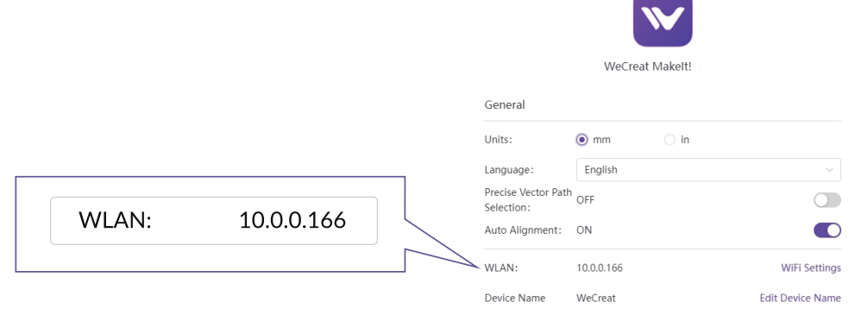
Task: Select the in units radio button
Action: [x=670, y=140]
